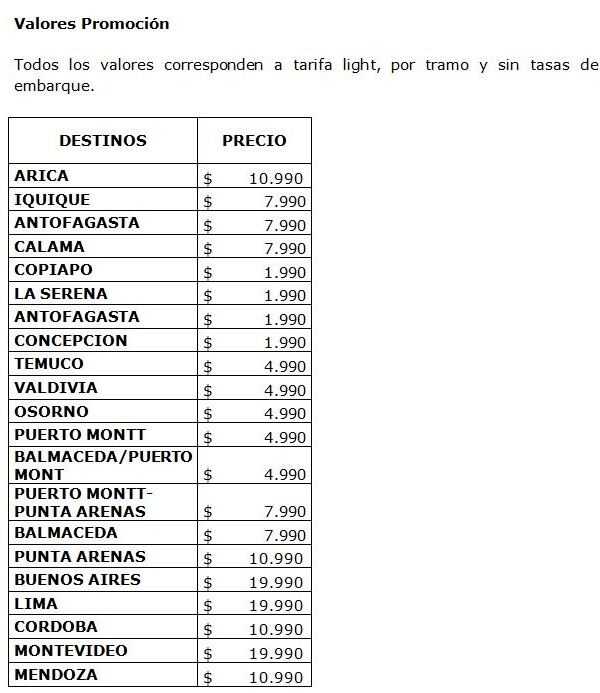The height and width of the screenshot is (693, 600).
Task: Select the PUERTO MONTT destination cell
Action: pyautogui.click(x=103, y=435)
